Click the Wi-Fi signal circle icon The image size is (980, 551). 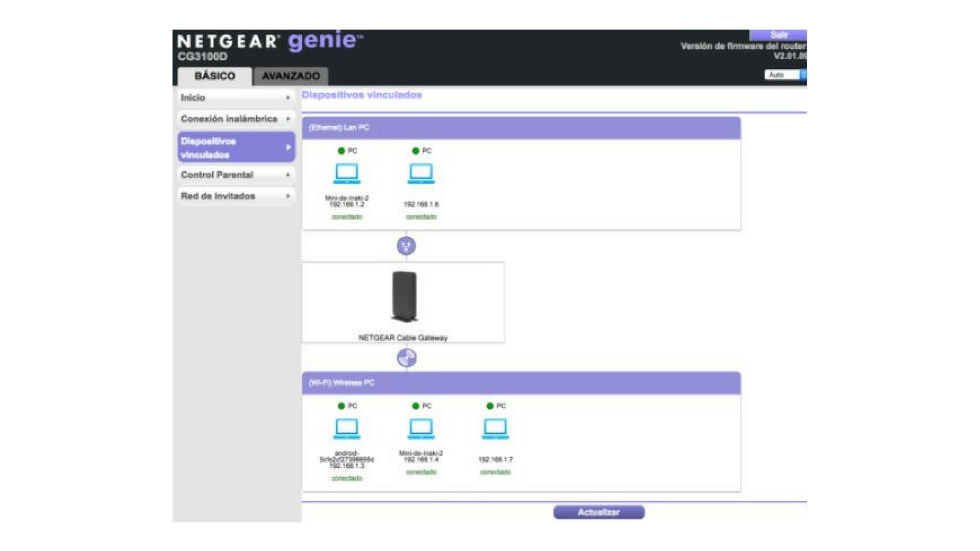pyautogui.click(x=406, y=358)
